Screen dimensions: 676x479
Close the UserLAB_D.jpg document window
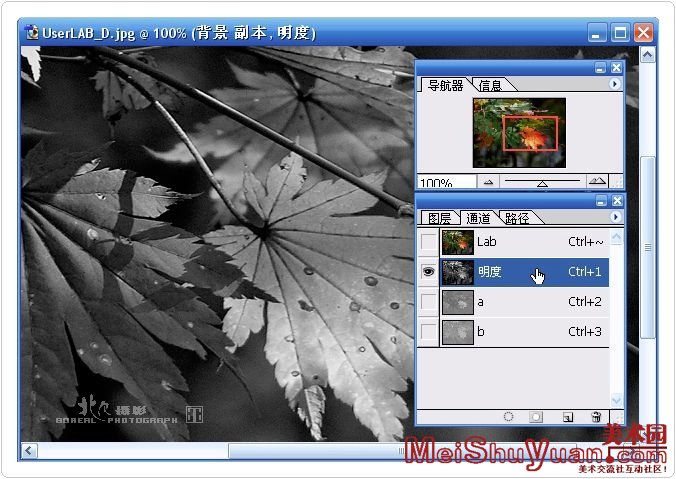coord(643,33)
